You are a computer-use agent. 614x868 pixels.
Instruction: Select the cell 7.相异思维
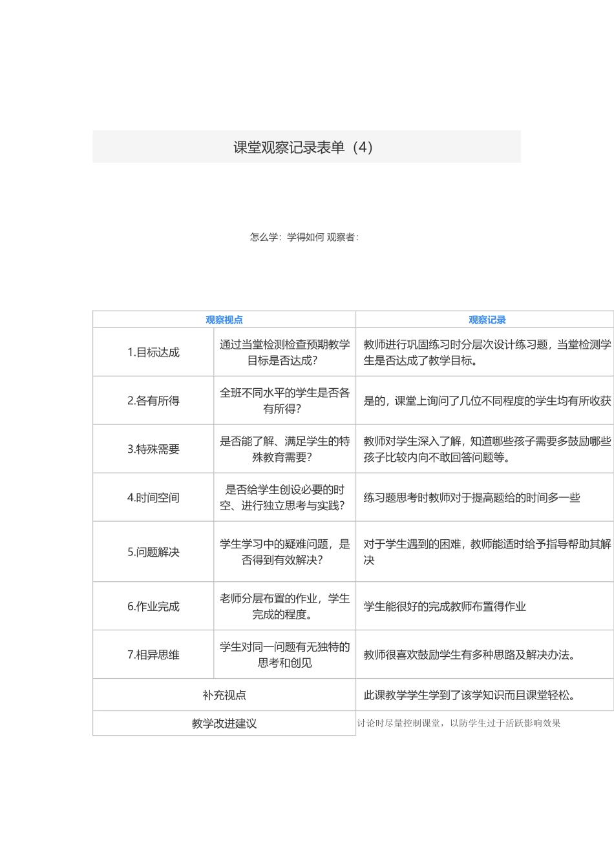(x=153, y=654)
